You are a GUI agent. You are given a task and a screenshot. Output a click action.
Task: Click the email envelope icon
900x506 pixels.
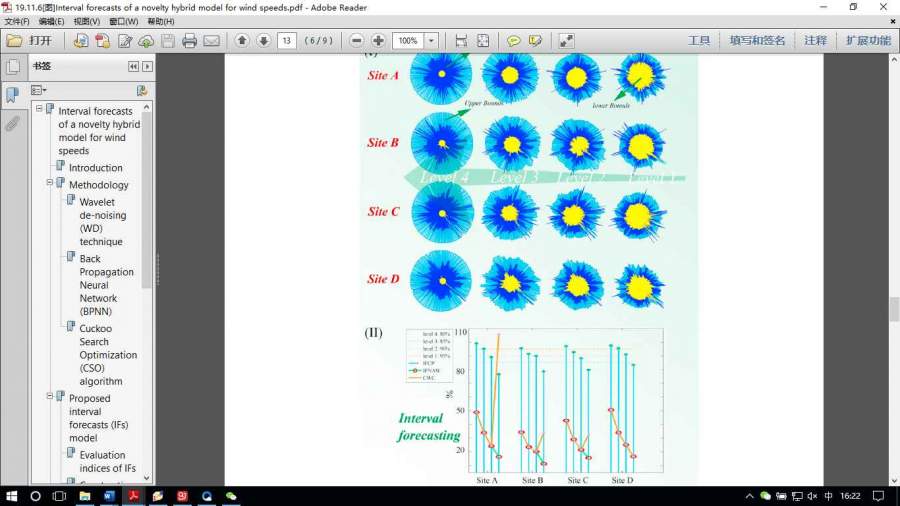tap(211, 41)
